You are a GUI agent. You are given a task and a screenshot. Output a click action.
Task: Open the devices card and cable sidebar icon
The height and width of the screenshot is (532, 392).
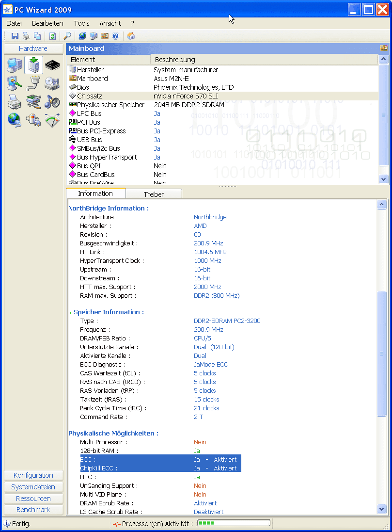(33, 102)
